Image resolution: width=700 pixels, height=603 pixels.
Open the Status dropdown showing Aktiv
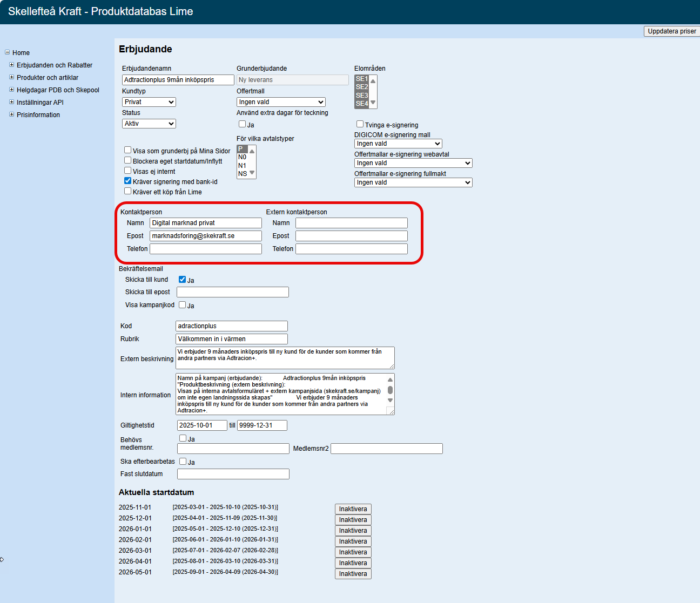(149, 124)
